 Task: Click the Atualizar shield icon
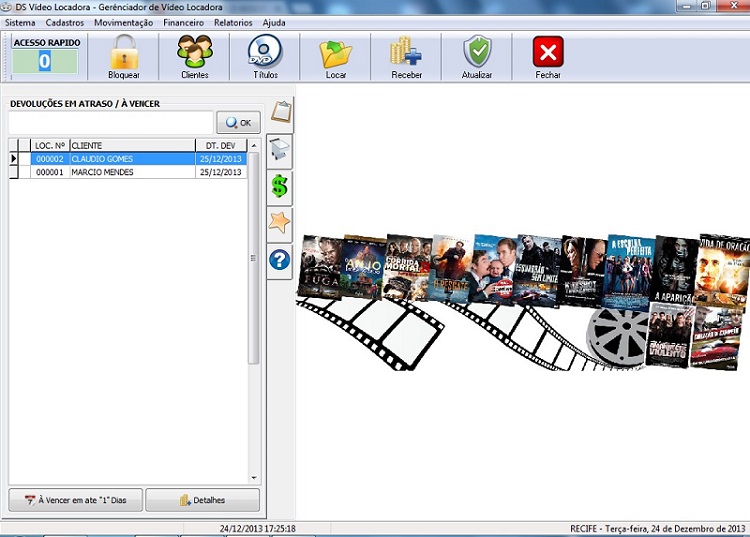point(477,51)
